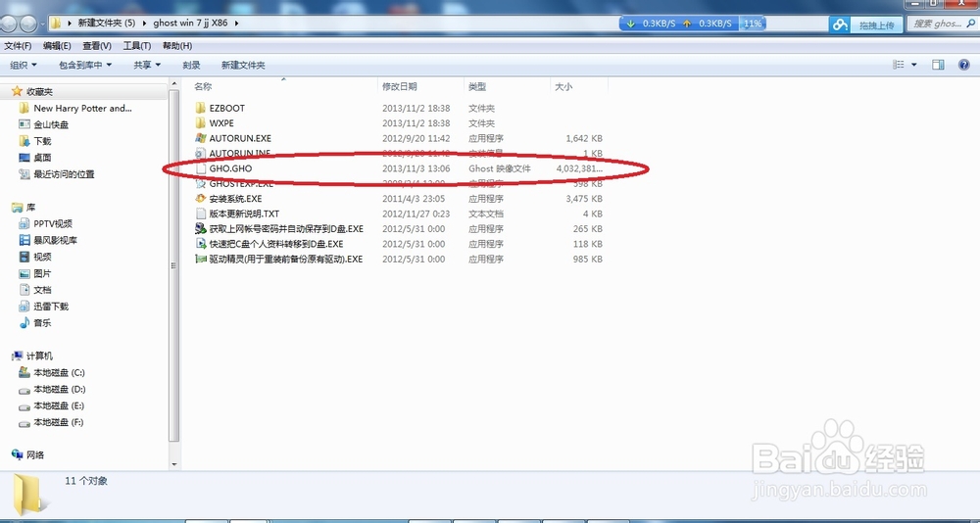
Task: Select the 版本更新说明.TXT document icon
Action: tap(200, 214)
